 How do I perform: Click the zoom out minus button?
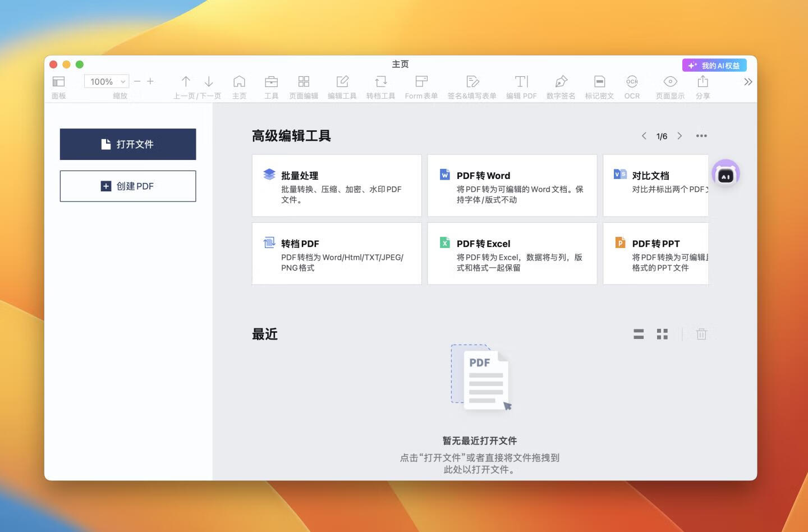point(137,81)
